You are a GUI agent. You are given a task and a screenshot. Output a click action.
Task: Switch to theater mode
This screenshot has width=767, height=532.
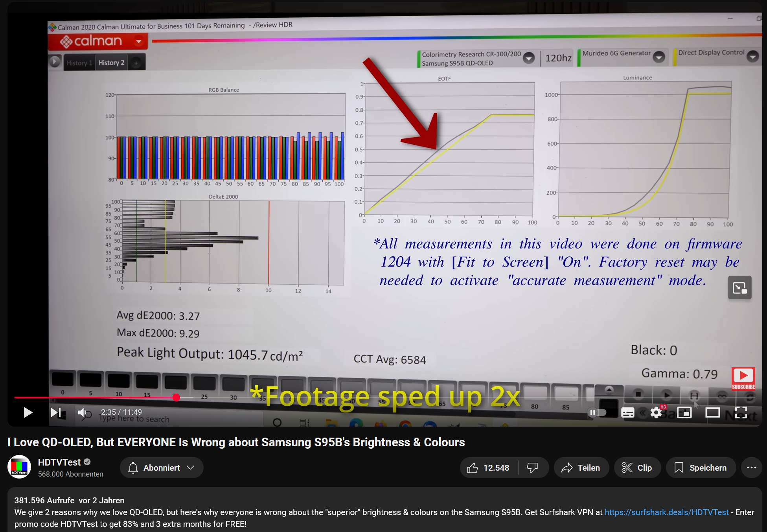tap(713, 412)
